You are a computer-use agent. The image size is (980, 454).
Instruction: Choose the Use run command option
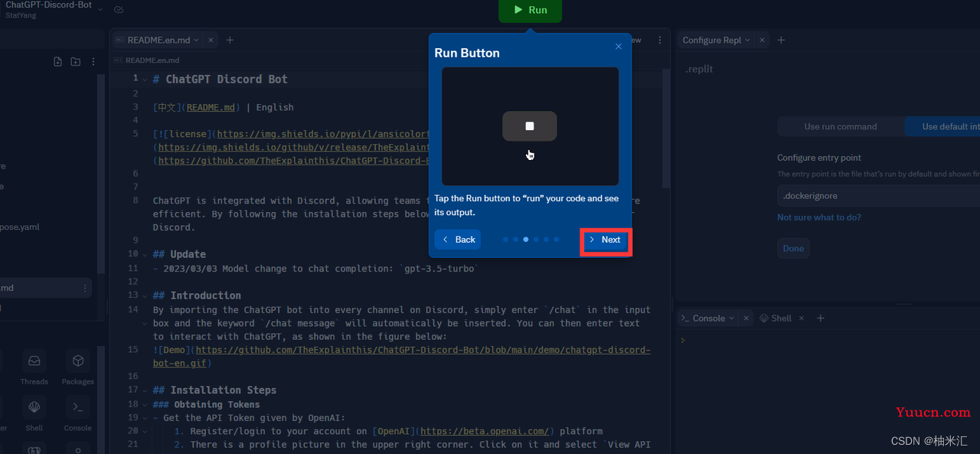(x=841, y=126)
